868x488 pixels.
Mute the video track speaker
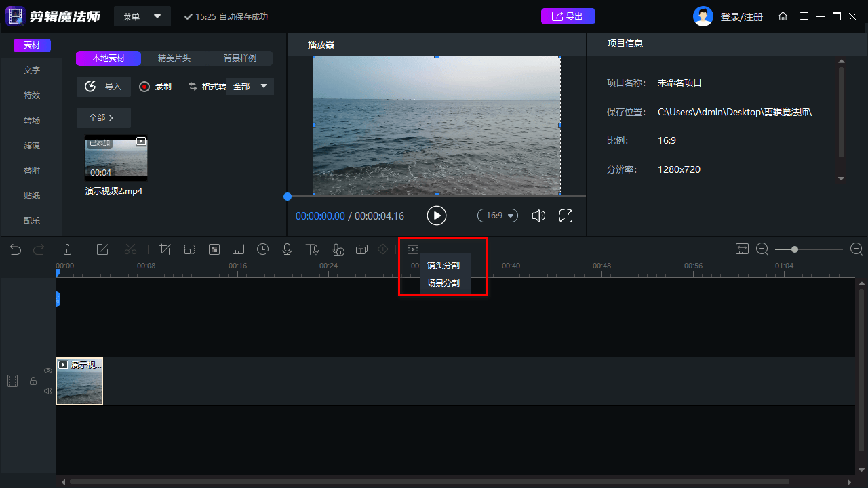click(48, 391)
